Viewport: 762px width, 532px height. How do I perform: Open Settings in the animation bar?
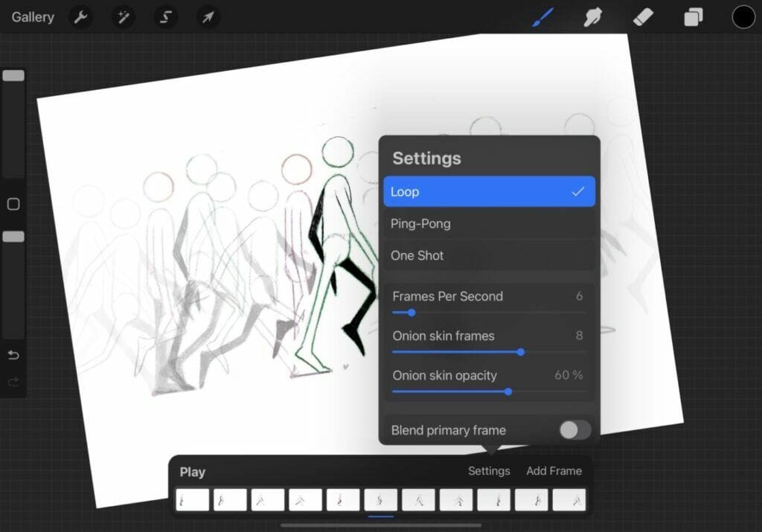pyautogui.click(x=489, y=471)
